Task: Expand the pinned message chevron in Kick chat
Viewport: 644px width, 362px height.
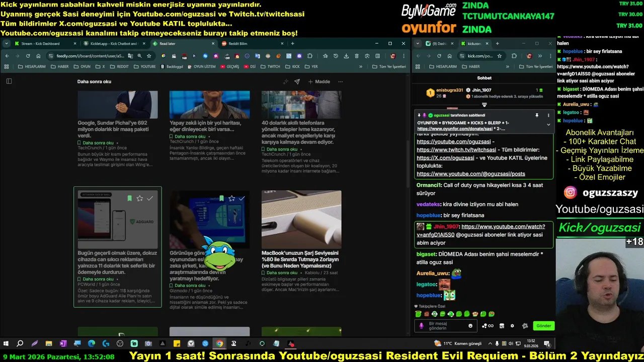Action: coord(548,124)
